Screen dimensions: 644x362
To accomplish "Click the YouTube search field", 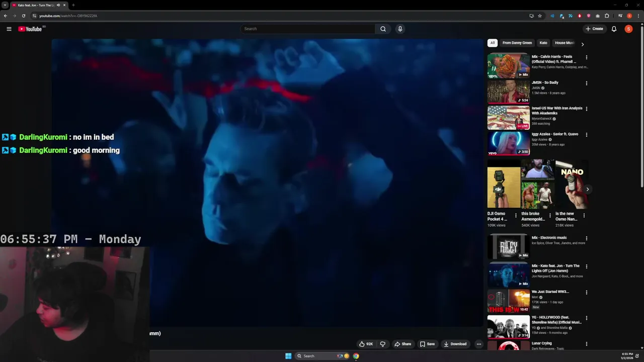I will [307, 29].
